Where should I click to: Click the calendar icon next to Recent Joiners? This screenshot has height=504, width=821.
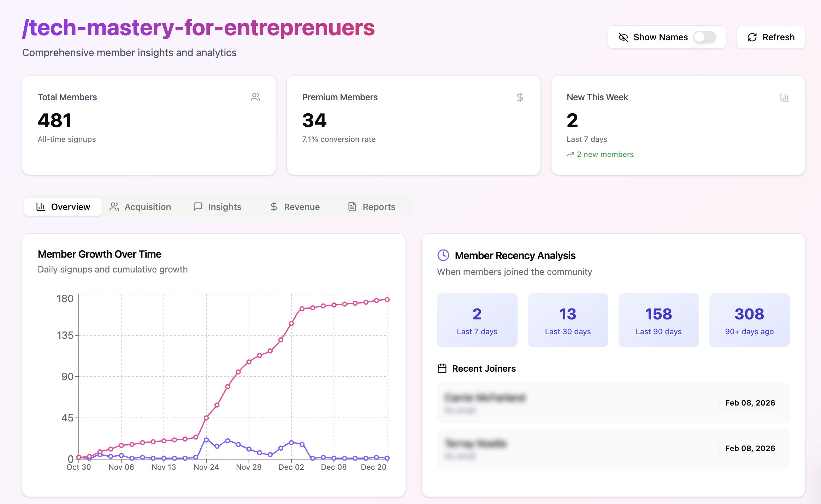point(442,368)
